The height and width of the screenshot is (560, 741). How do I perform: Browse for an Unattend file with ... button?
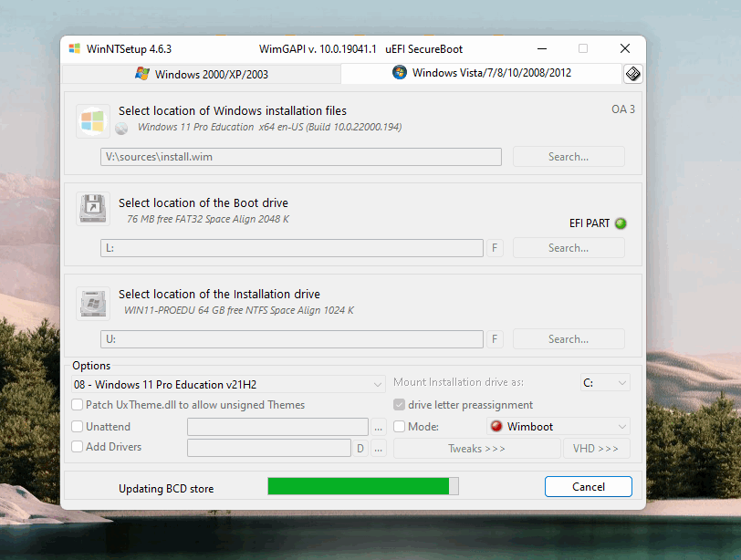378,427
